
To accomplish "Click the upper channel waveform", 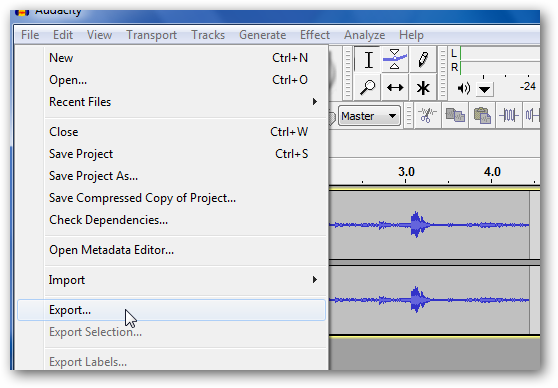I will pyautogui.click(x=429, y=225).
